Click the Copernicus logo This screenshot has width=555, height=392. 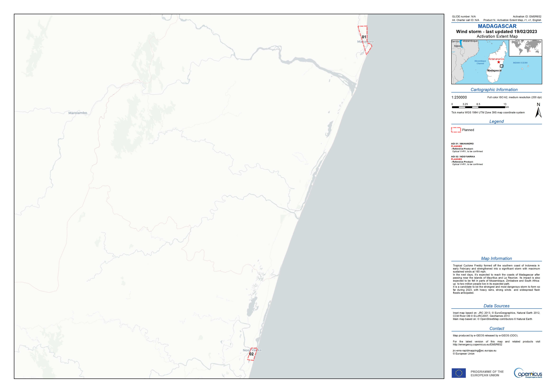pyautogui.click(x=528, y=373)
